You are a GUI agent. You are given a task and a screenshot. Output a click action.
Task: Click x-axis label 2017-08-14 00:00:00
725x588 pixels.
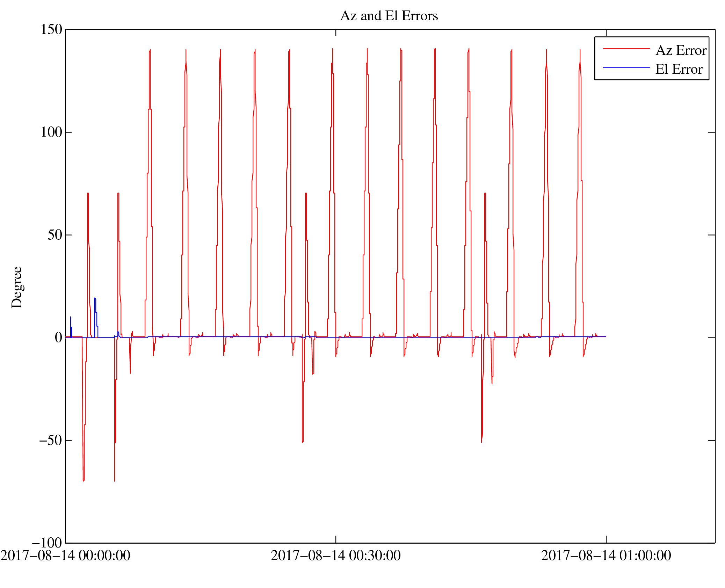(x=65, y=556)
